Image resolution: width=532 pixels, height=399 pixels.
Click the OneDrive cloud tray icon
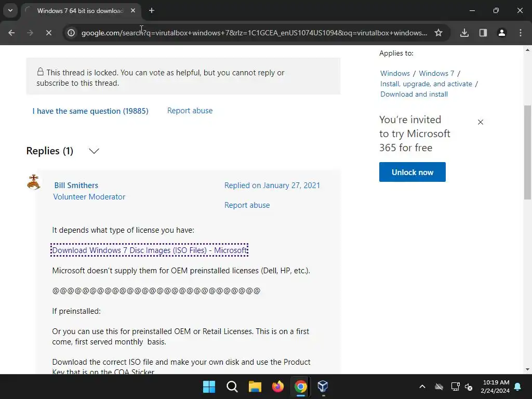point(439,387)
